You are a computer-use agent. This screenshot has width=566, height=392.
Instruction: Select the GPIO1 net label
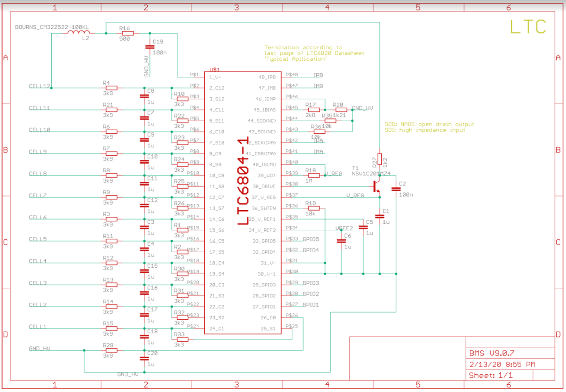click(x=310, y=305)
